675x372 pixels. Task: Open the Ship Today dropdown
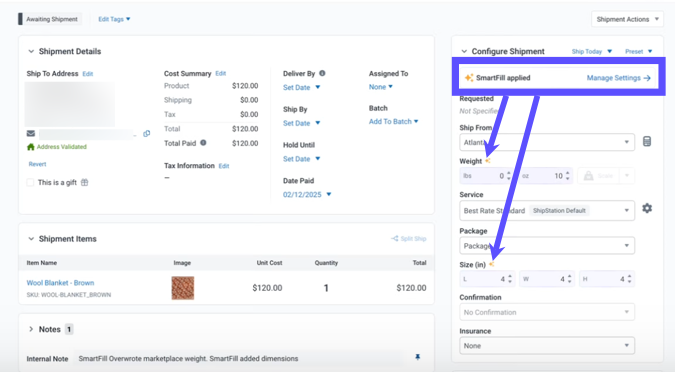[x=592, y=51]
